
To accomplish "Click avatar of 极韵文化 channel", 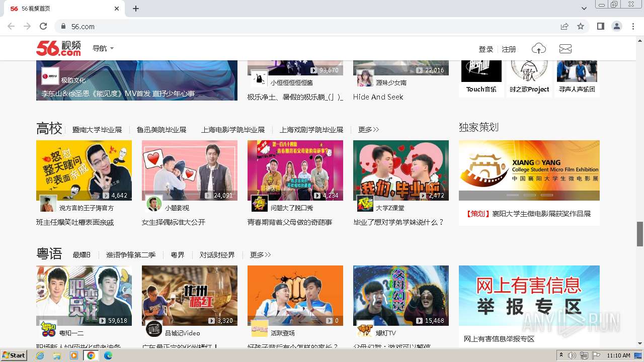I will [x=50, y=76].
